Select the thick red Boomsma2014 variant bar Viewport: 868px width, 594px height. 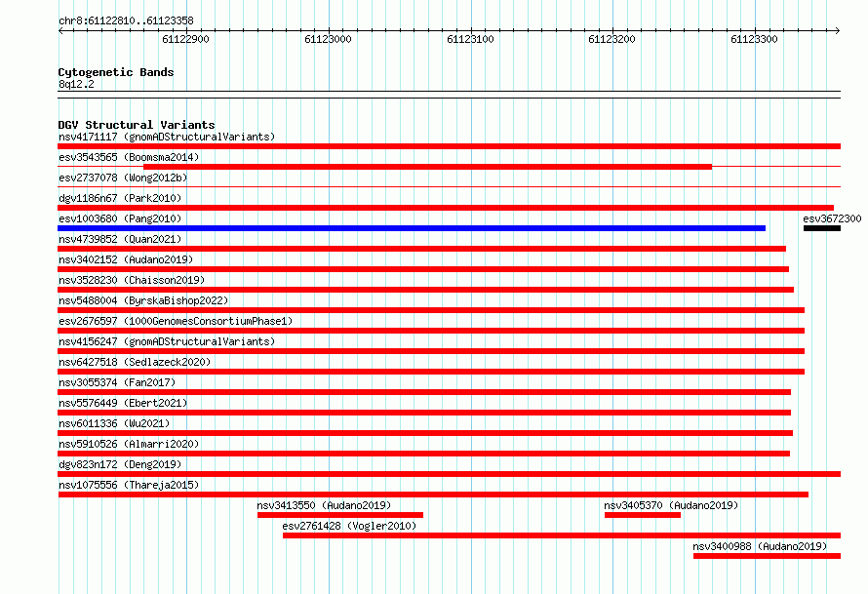[427, 167]
